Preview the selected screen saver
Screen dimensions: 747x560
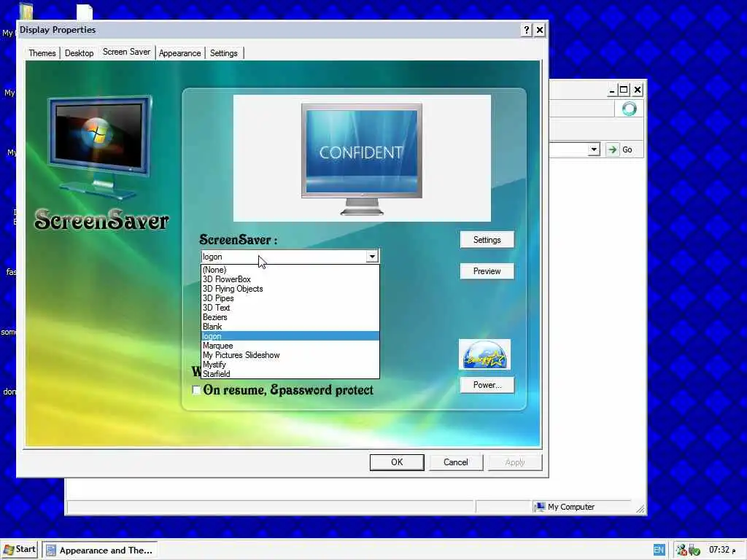coord(487,271)
